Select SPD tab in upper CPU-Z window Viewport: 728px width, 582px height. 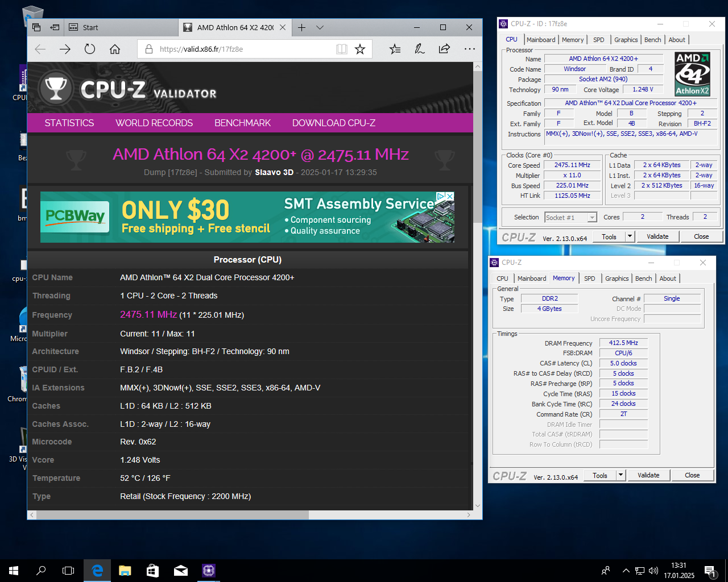(599, 40)
